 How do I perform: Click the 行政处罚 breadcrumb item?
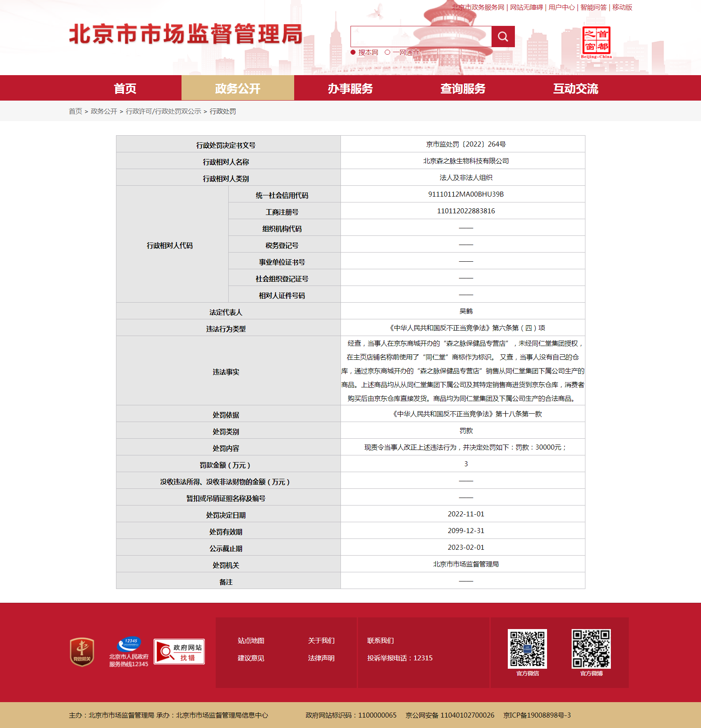click(223, 111)
